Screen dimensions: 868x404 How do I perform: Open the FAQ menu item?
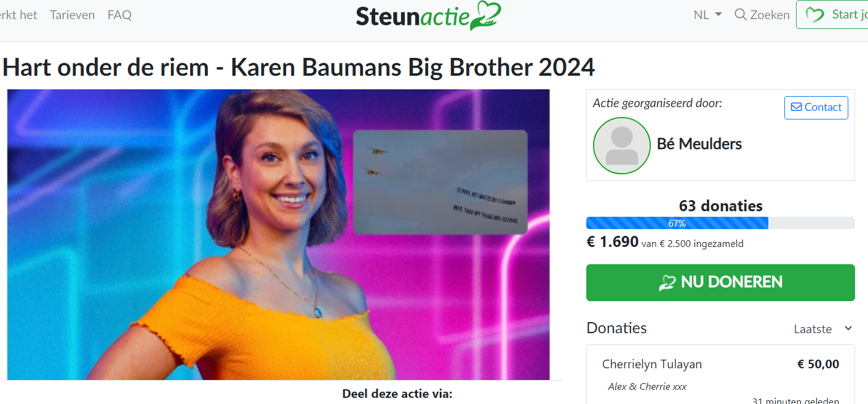pos(119,15)
